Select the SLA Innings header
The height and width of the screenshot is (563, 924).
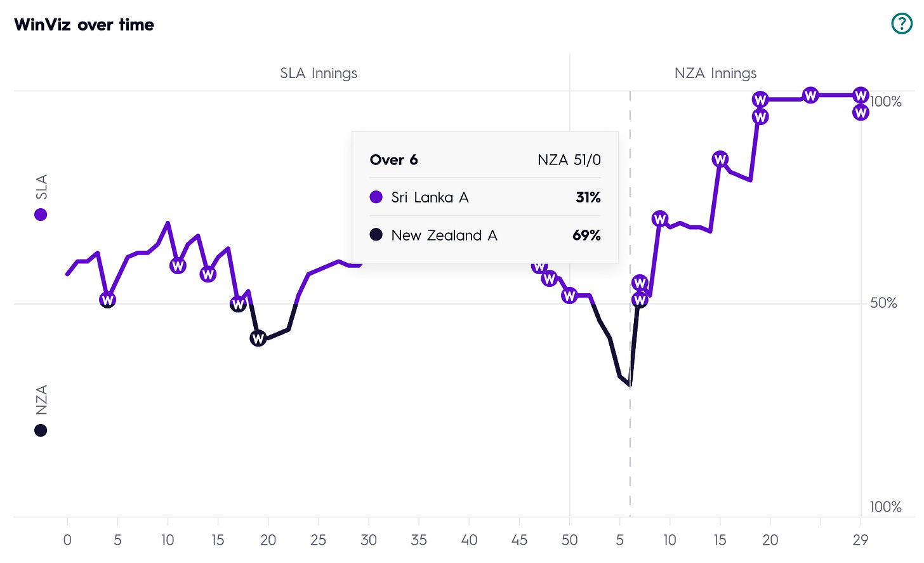point(319,73)
